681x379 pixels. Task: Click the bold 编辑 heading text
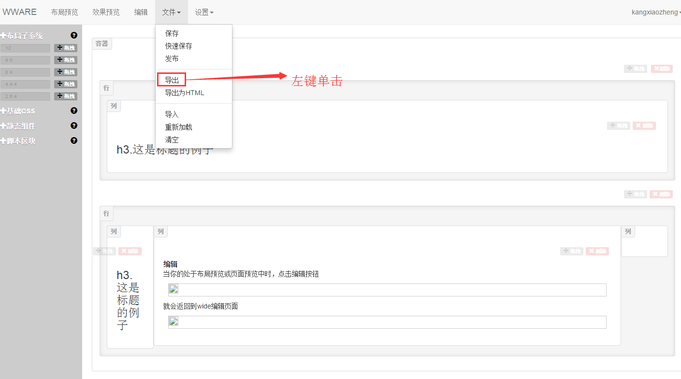pyautogui.click(x=170, y=264)
